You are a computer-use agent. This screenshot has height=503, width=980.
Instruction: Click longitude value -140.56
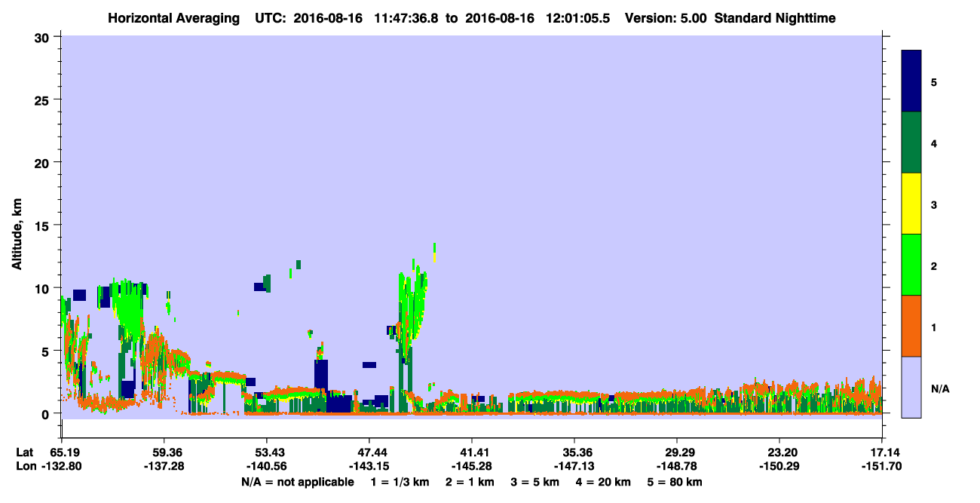tap(266, 466)
